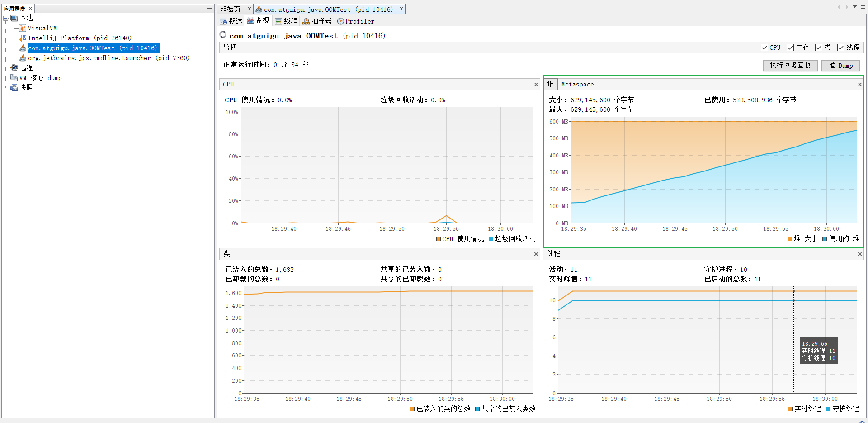
Task: Close the heap chart panel
Action: [860, 85]
